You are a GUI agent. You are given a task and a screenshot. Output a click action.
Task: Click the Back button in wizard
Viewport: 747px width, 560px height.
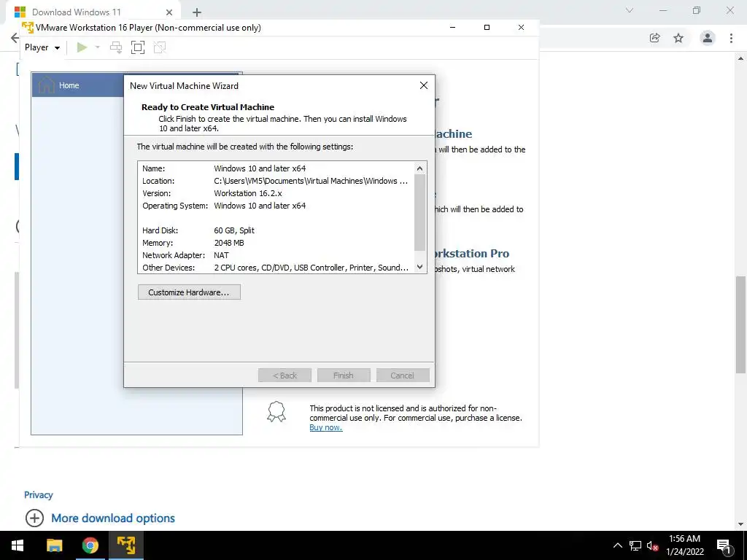285,376
